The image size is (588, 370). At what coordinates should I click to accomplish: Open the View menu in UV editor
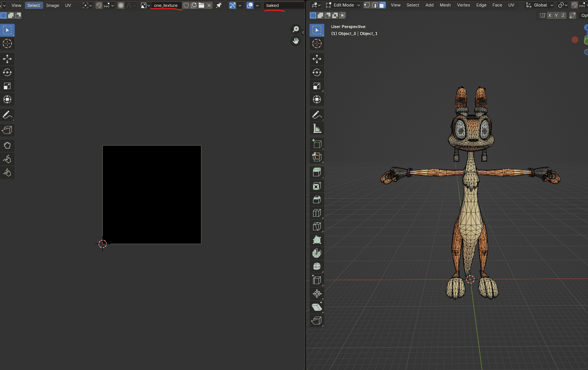coord(17,5)
